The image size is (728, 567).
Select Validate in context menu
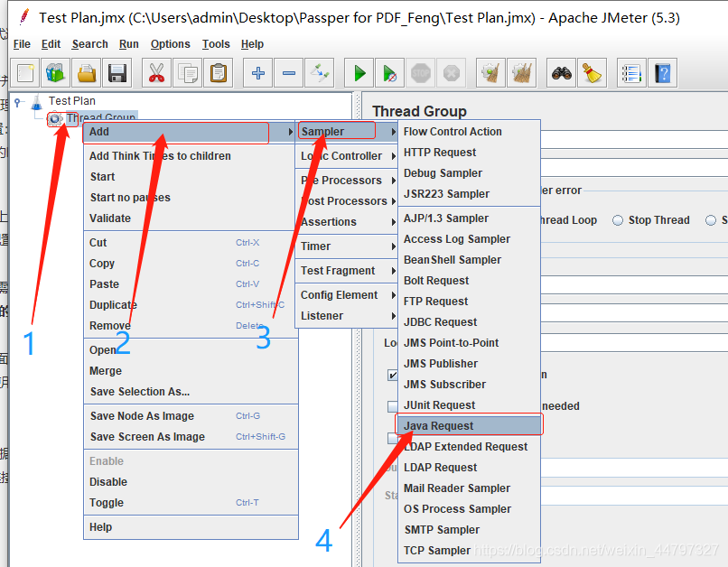tap(189, 218)
